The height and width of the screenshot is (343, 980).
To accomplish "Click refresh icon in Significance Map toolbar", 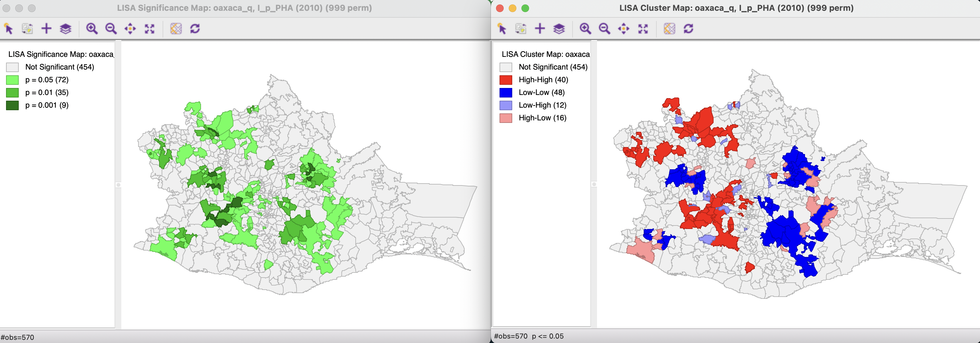I will coord(195,29).
